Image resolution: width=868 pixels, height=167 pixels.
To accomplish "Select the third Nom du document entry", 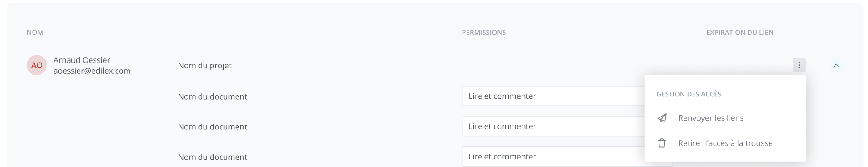I will [x=213, y=157].
